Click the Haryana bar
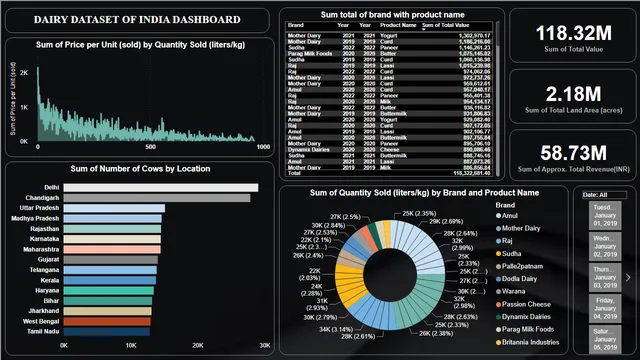 109,291
